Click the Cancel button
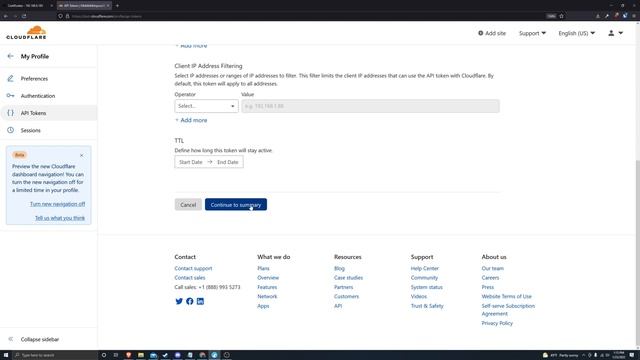This screenshot has height=360, width=640. (x=188, y=204)
